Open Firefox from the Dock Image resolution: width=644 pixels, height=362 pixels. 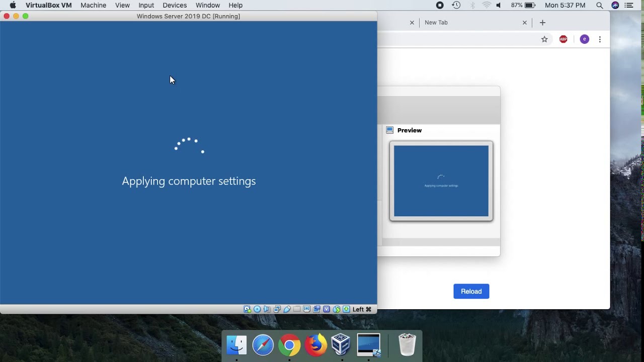point(316,345)
